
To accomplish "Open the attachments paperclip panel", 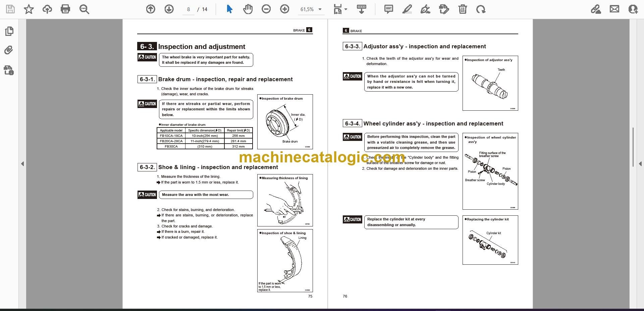I will [9, 50].
